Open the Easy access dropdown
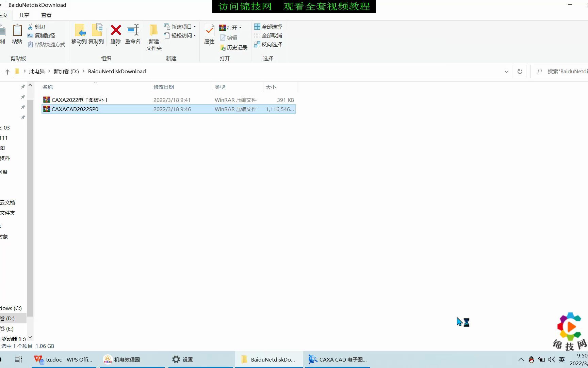 [x=180, y=35]
